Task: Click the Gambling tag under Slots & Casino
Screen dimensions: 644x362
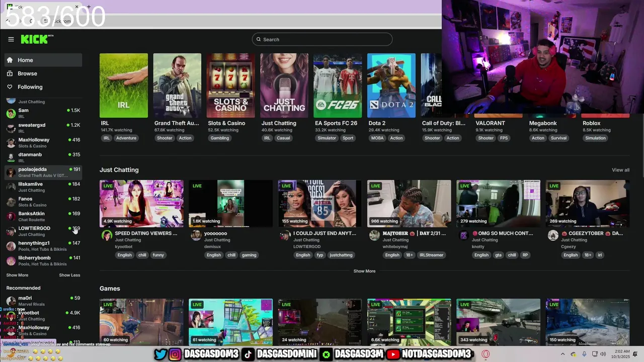Action: [x=219, y=138]
